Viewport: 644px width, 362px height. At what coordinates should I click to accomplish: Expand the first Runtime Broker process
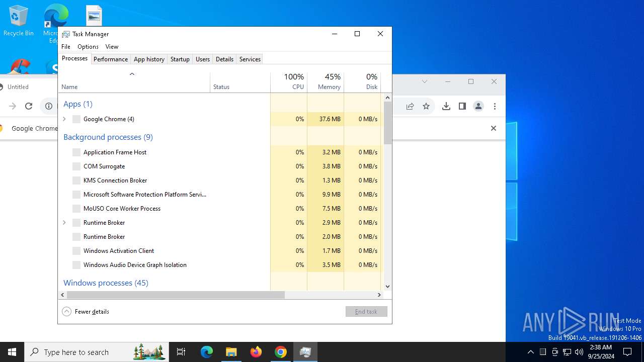point(64,223)
